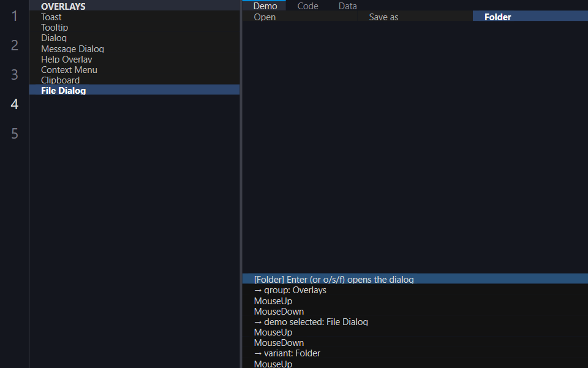The height and width of the screenshot is (368, 588).
Task: Switch to the Code tab
Action: pyautogui.click(x=307, y=6)
